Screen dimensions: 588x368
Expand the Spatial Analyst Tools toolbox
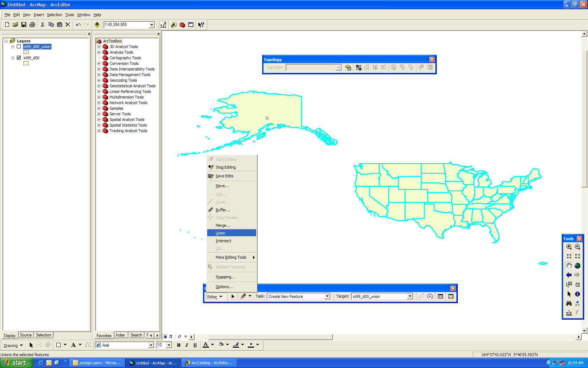[x=99, y=120]
